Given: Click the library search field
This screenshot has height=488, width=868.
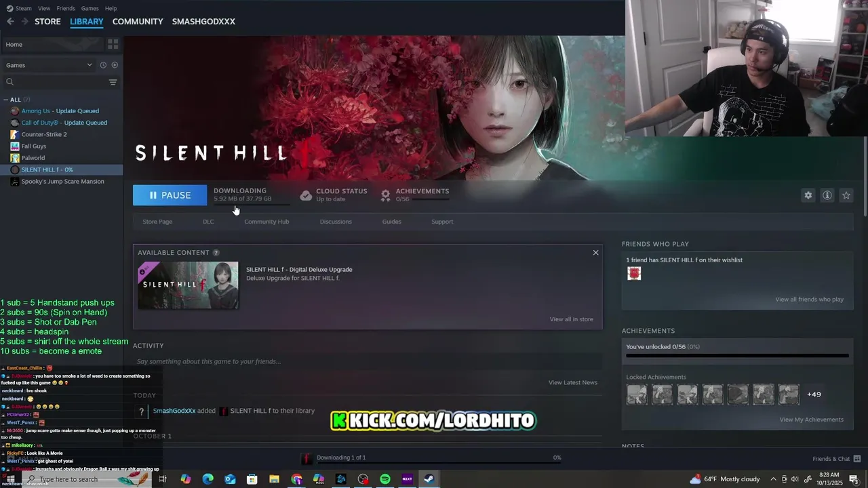Looking at the screenshot, I should (x=55, y=82).
